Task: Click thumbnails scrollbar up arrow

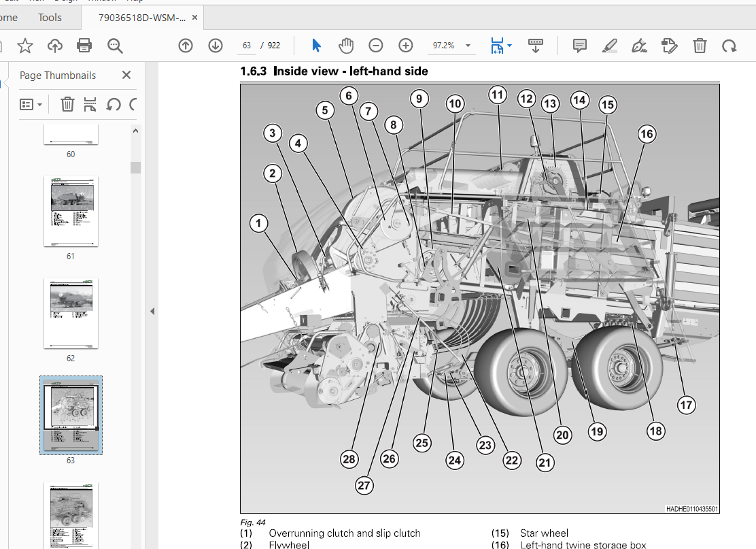Action: click(135, 131)
